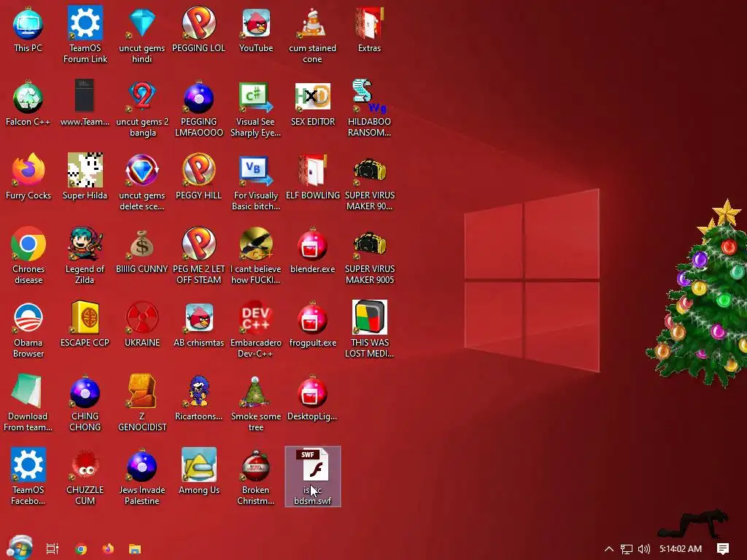The width and height of the screenshot is (747, 560).
Task: Select the frogpult.exe icon
Action: tap(312, 324)
